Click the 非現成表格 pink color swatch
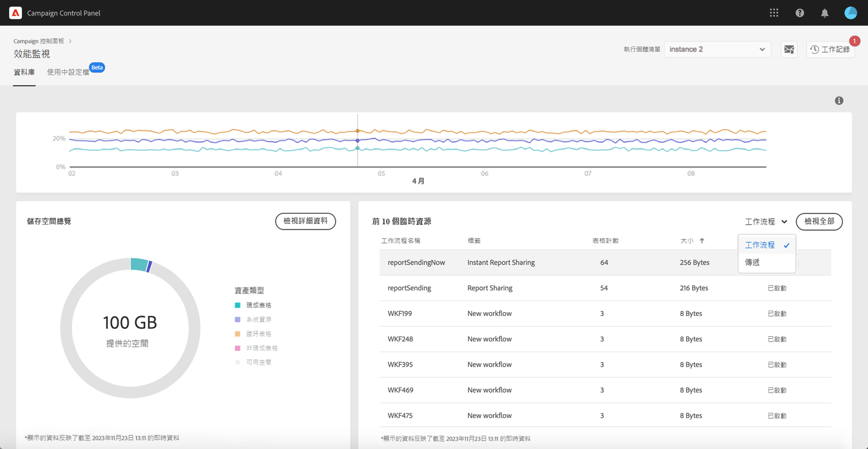Image resolution: width=868 pixels, height=449 pixels. click(238, 348)
